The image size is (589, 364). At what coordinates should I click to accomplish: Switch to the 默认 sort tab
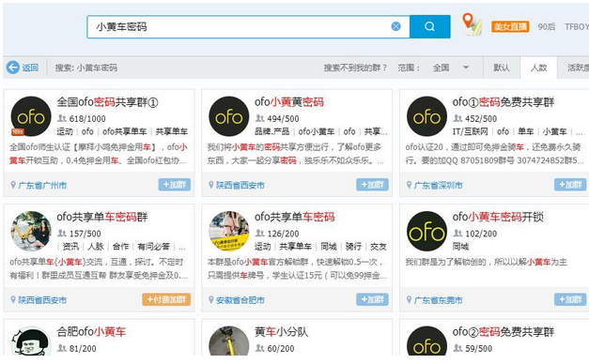[502, 68]
